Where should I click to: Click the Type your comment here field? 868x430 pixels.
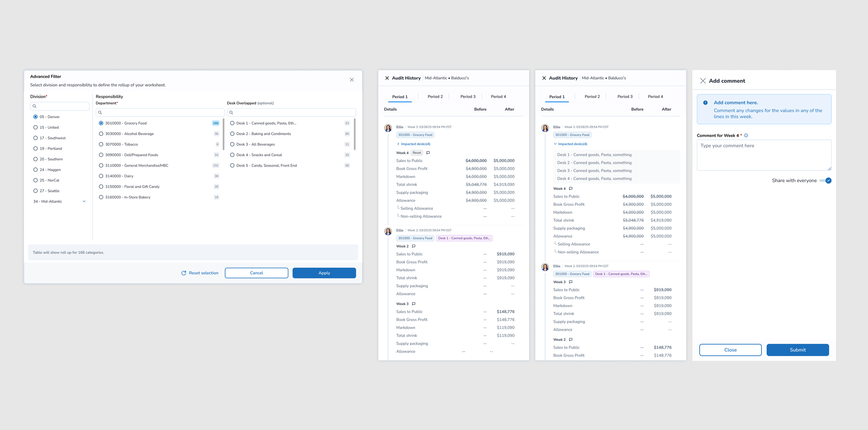pos(763,155)
